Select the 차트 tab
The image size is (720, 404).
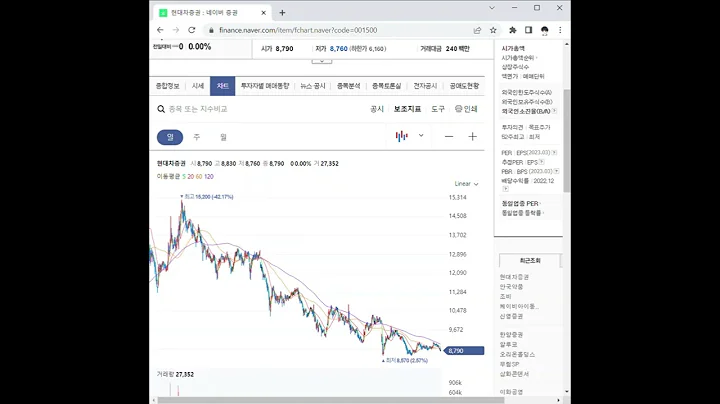[x=223, y=86]
